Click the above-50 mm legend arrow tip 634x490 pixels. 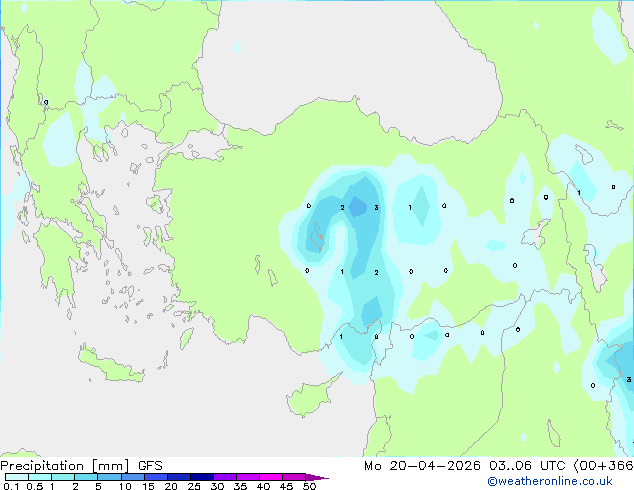(x=317, y=478)
